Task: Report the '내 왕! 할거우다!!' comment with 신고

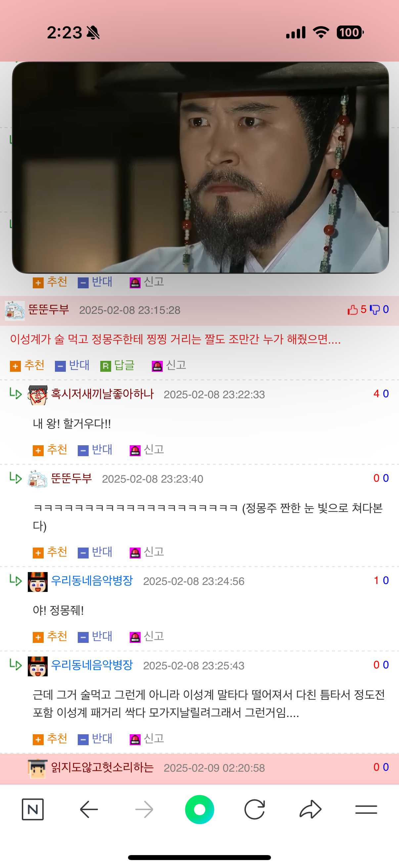Action: pyautogui.click(x=147, y=450)
